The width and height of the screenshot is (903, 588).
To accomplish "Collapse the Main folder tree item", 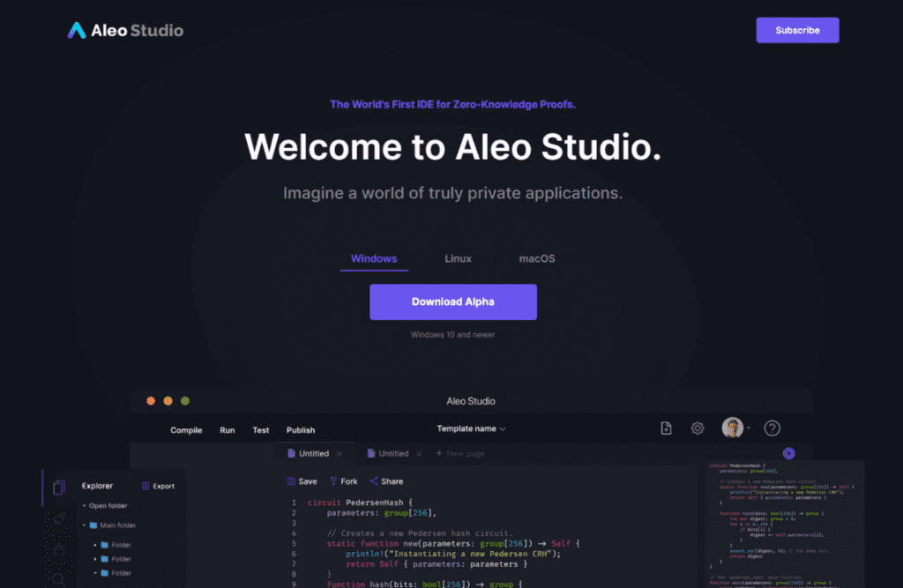I will coord(85,525).
